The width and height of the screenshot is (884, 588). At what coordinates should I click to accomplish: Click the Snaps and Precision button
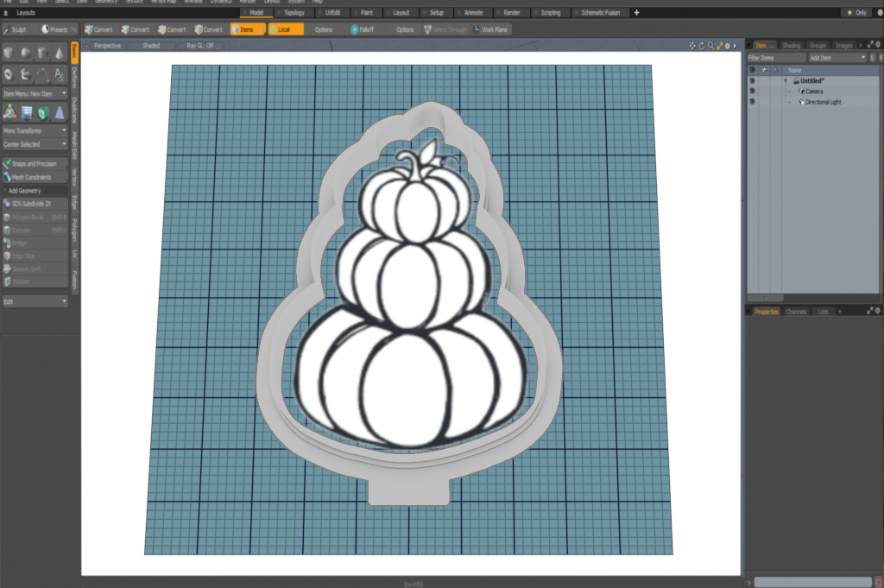coord(35,163)
